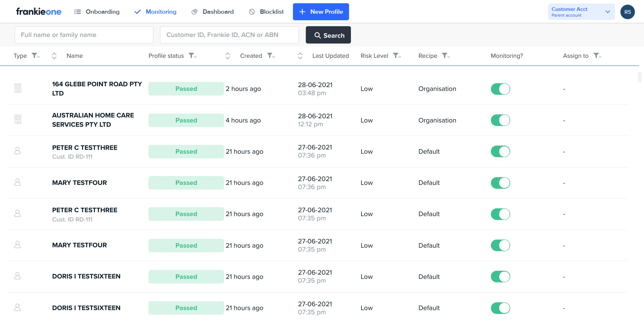644x322 pixels.
Task: Click the RS user avatar
Action: tap(627, 12)
